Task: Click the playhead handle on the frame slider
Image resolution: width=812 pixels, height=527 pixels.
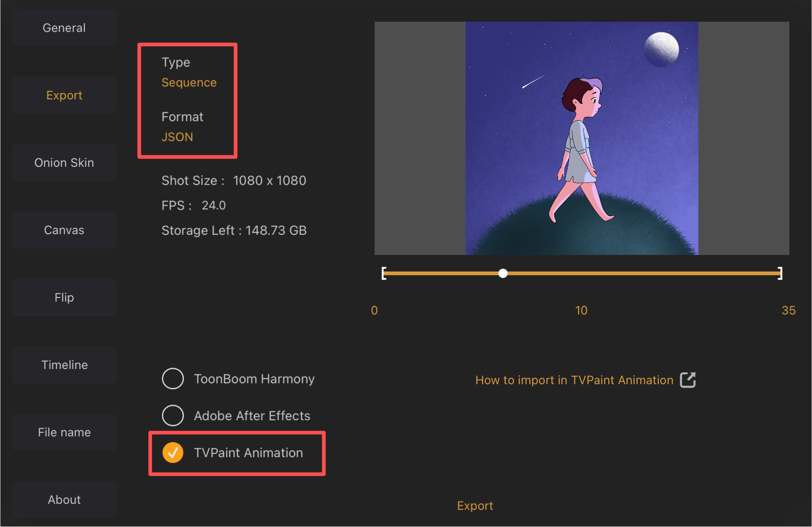Action: (503, 273)
